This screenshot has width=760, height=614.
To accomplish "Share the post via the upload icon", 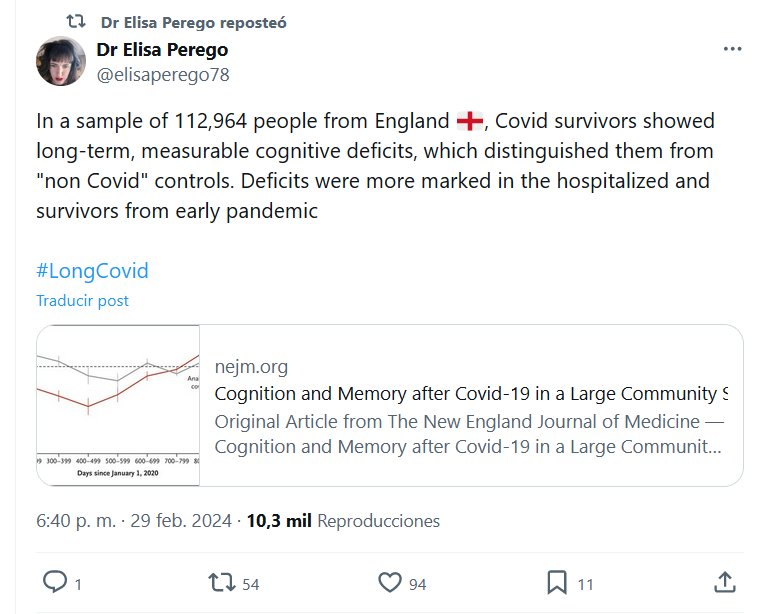I will 727,582.
